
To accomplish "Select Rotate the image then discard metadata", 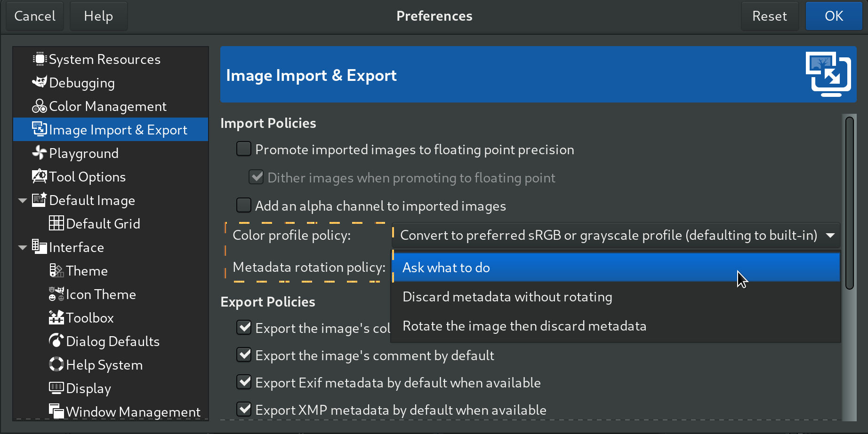I will click(524, 325).
